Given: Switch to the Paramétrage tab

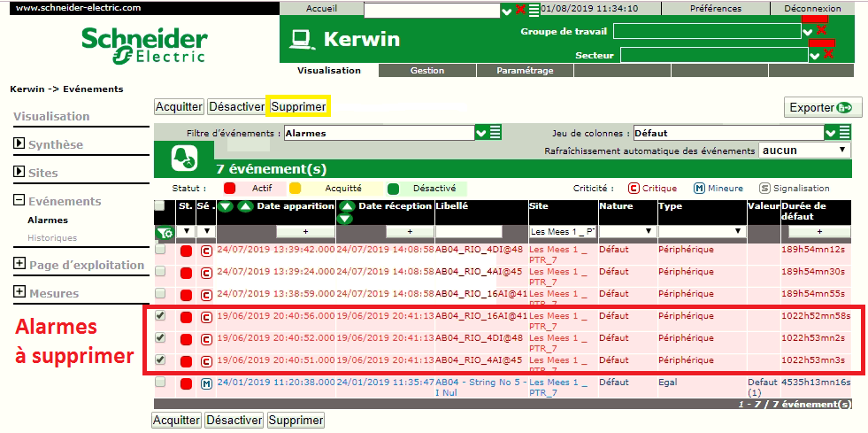Looking at the screenshot, I should point(525,71).
